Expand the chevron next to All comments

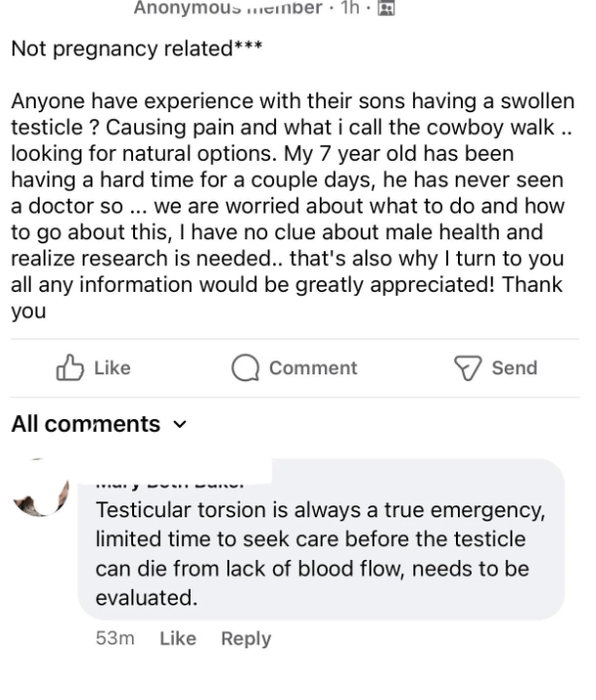[x=178, y=425]
